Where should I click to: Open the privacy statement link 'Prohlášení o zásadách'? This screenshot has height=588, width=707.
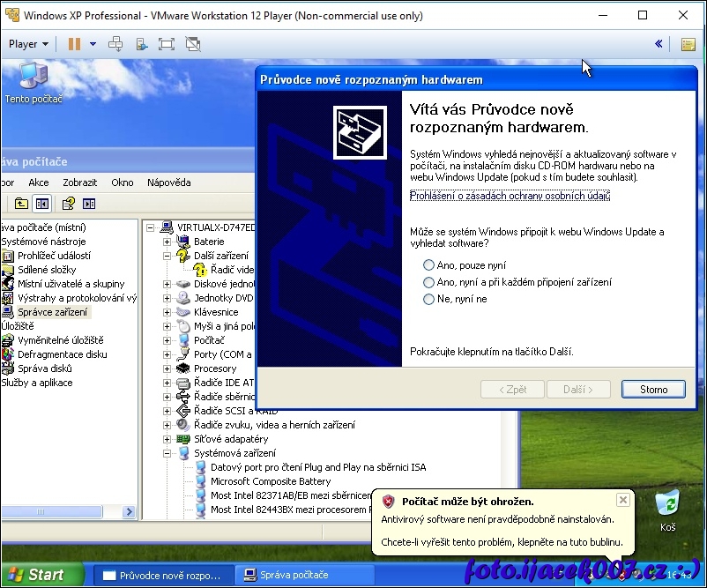(510, 196)
